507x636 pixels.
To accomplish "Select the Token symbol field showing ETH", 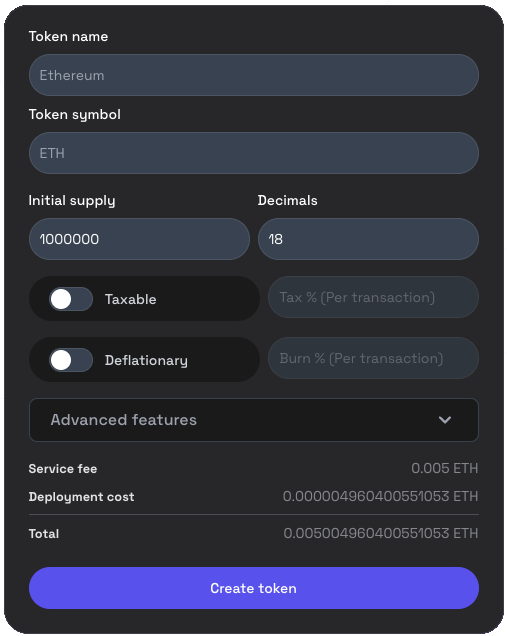I will 254,153.
